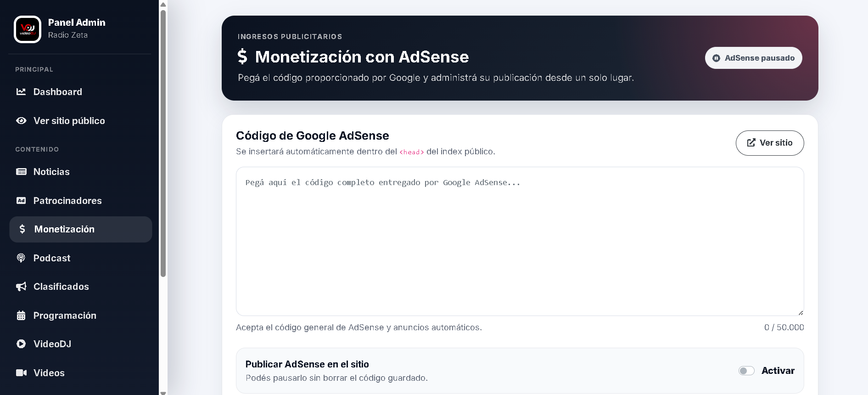
Task: Open Videos section in sidebar
Action: (x=80, y=373)
